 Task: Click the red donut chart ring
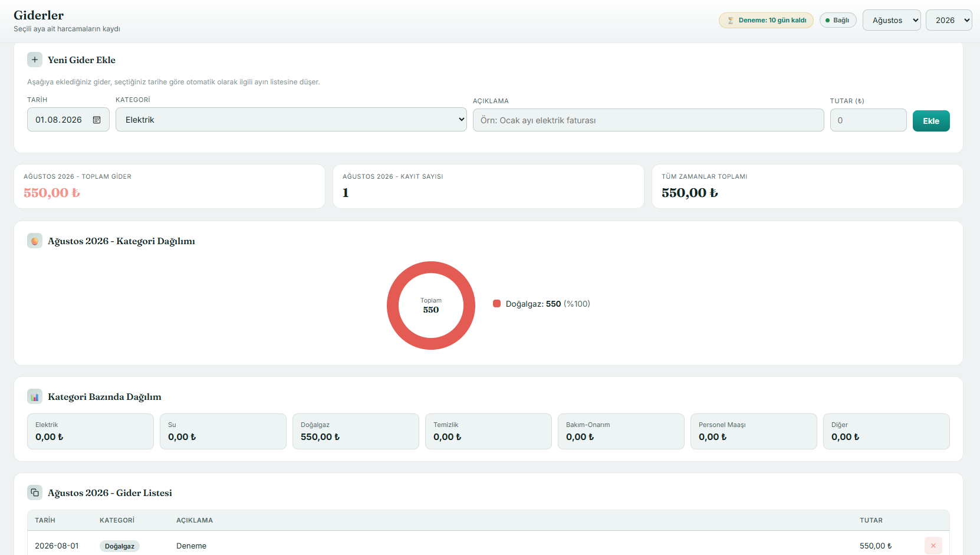pos(431,267)
